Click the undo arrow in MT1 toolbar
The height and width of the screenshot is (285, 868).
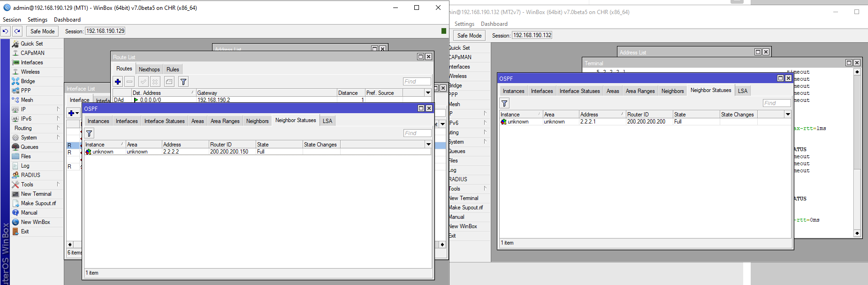click(x=6, y=31)
